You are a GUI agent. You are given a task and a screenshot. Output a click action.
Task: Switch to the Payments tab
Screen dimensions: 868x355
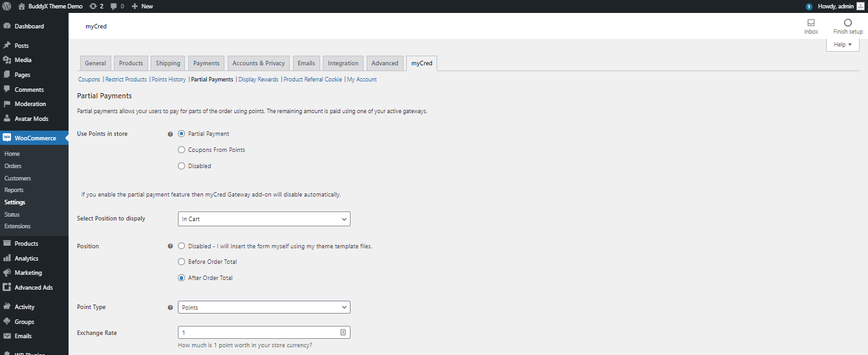(x=206, y=63)
